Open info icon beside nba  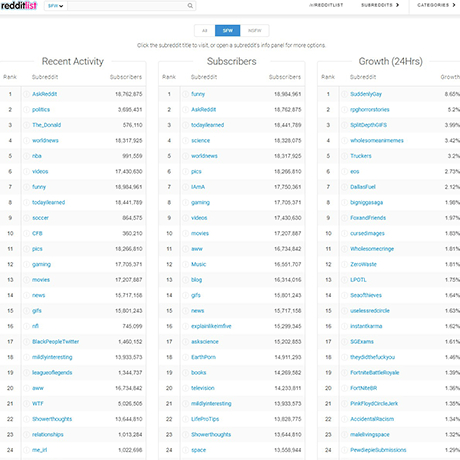(x=26, y=156)
